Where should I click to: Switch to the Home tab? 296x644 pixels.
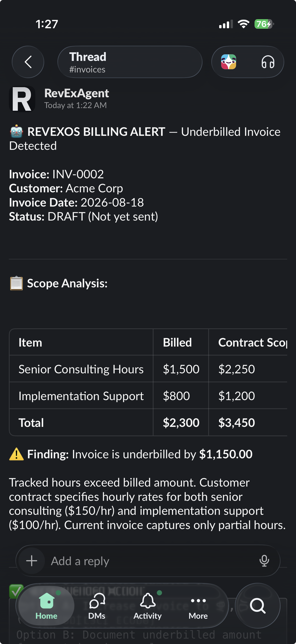tap(46, 605)
